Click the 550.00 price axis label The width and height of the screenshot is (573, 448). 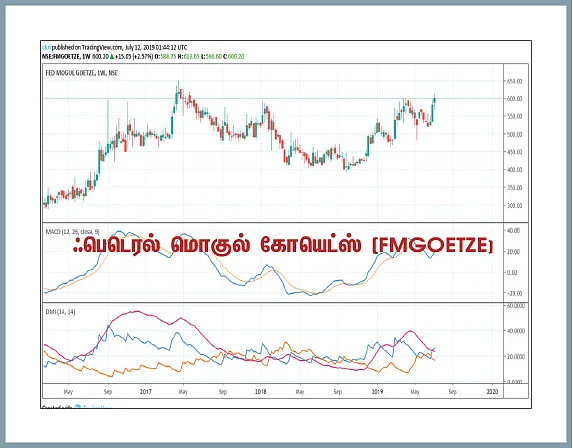click(514, 116)
